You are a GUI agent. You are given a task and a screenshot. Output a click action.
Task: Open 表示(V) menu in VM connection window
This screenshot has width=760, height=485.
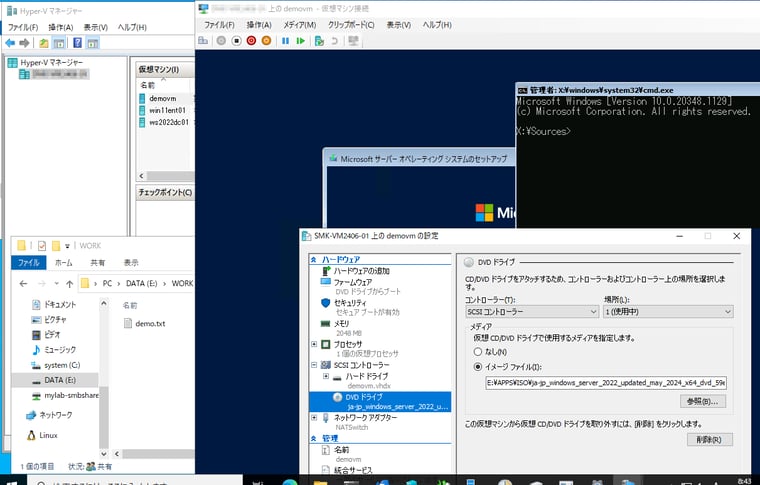[x=398, y=25]
